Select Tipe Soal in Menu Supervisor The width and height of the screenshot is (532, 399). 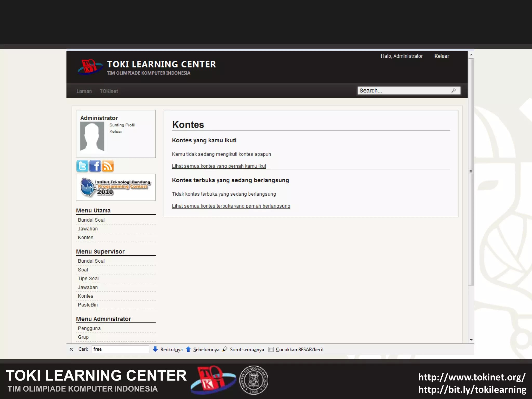click(x=88, y=278)
